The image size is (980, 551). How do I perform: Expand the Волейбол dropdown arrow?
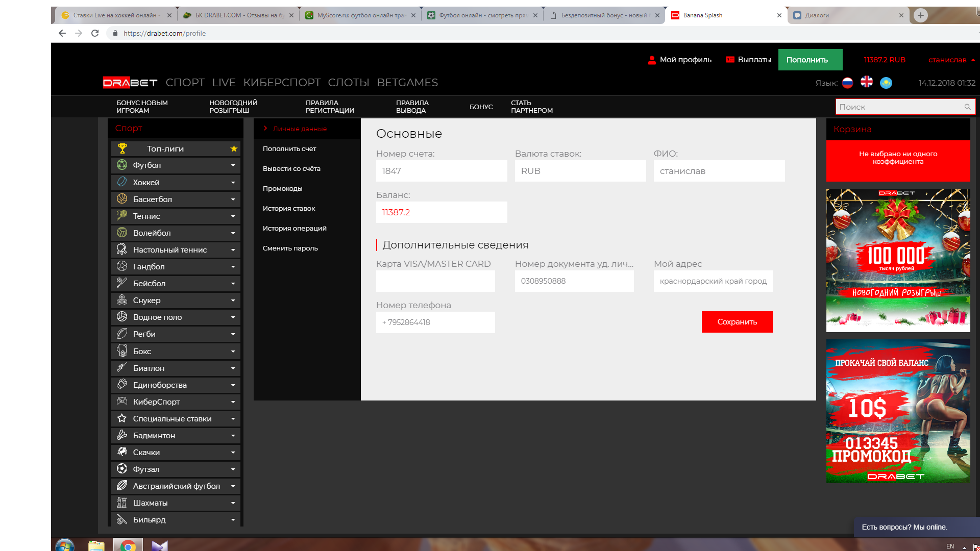233,233
